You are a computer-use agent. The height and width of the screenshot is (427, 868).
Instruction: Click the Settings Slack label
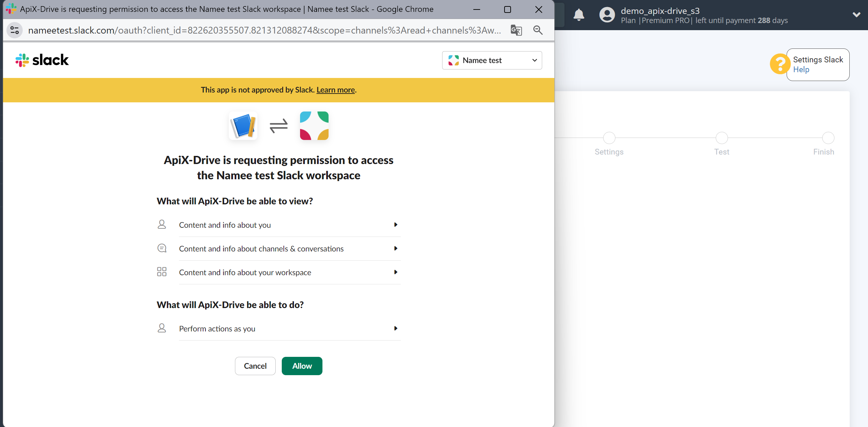pos(818,60)
